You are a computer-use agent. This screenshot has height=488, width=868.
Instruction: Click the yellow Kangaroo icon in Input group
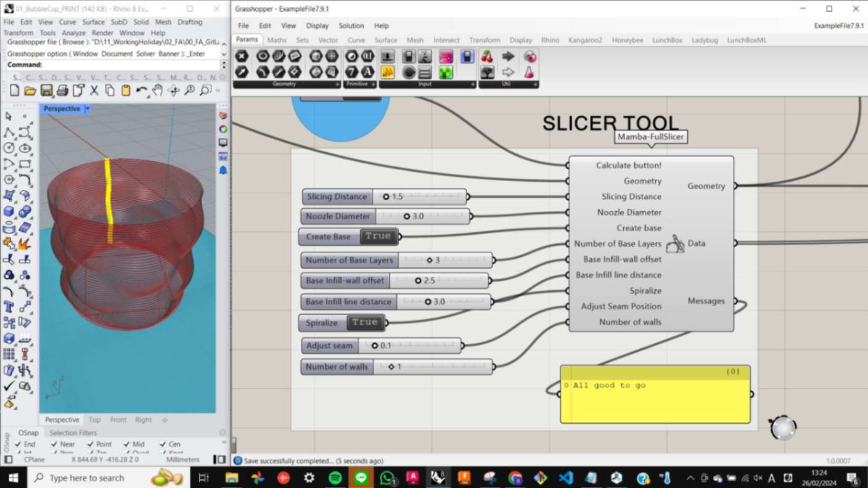(387, 72)
